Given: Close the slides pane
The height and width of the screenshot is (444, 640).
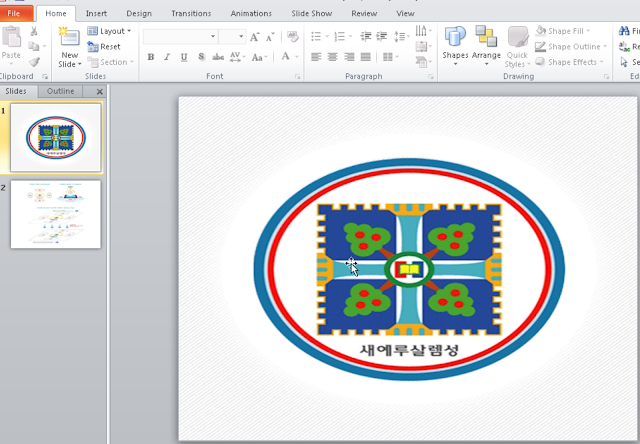Looking at the screenshot, I should pos(100,92).
